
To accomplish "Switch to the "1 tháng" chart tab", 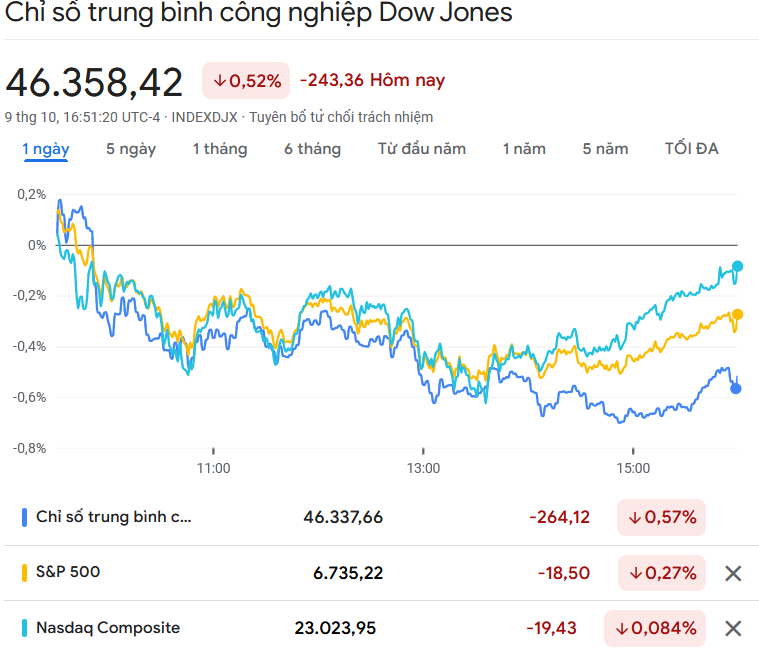I will click(219, 149).
